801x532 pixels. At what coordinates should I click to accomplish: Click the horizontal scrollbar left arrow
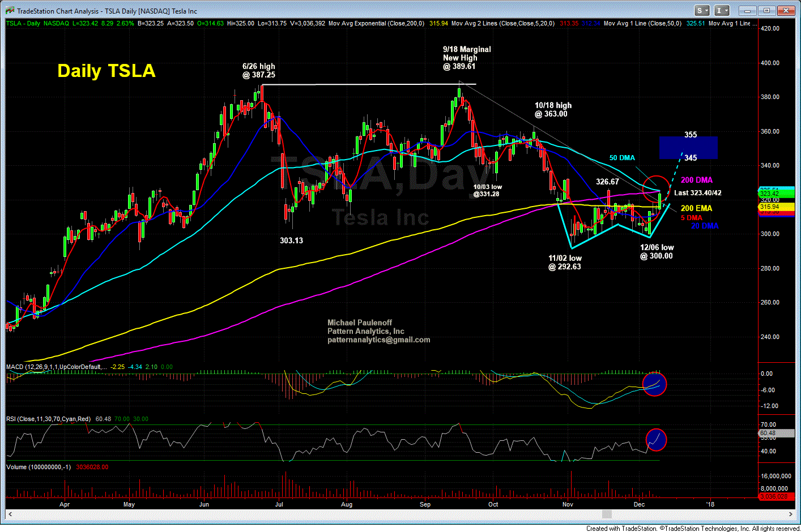tap(10, 514)
